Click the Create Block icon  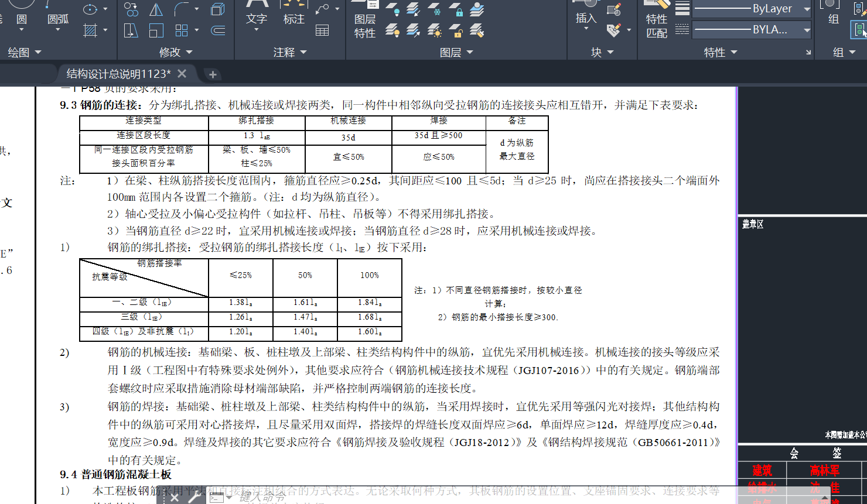(x=614, y=9)
